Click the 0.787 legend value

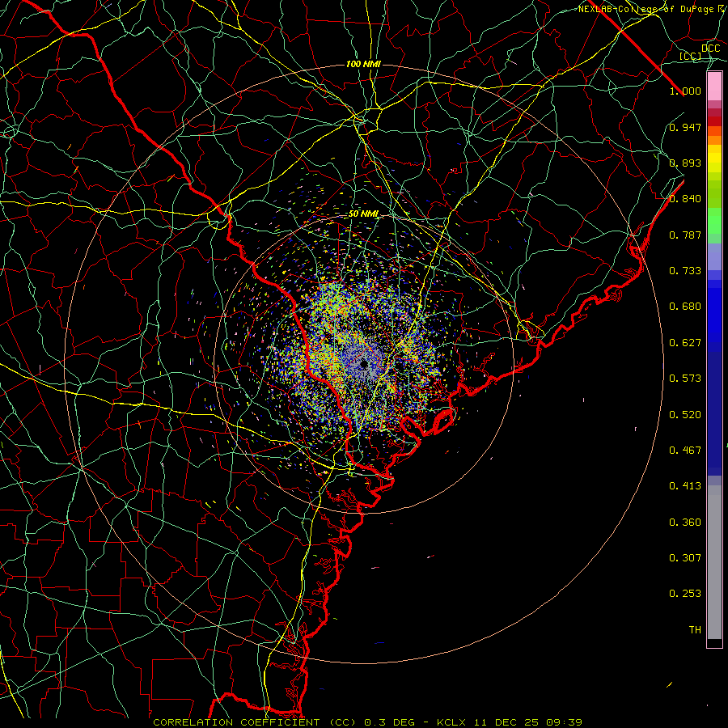(685, 235)
